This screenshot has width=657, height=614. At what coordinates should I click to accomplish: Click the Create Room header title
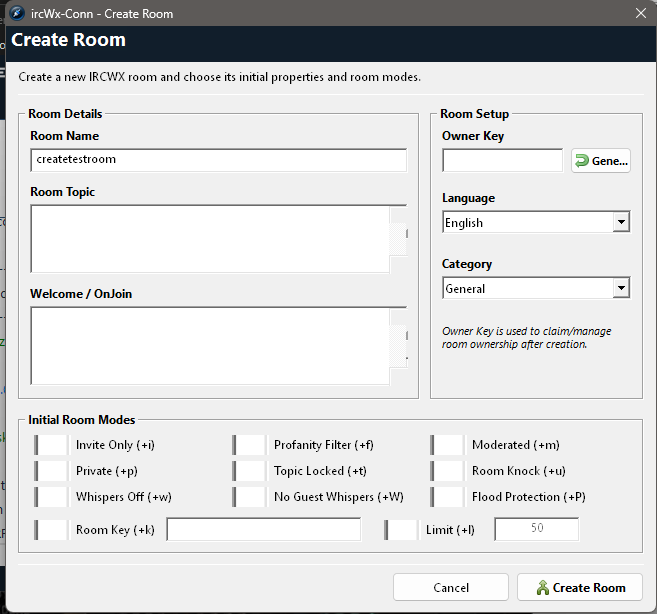point(68,40)
